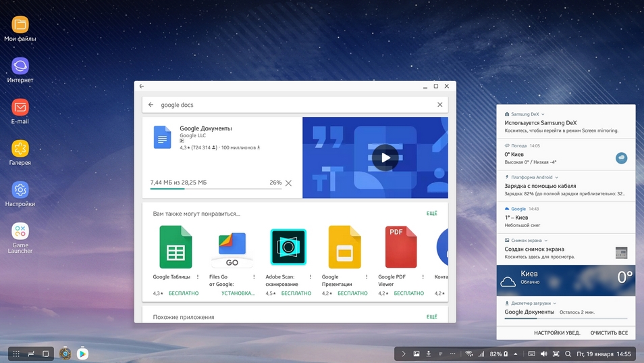This screenshot has height=363, width=644.
Task: Open Wi-Fi settings from tray
Action: click(x=468, y=354)
